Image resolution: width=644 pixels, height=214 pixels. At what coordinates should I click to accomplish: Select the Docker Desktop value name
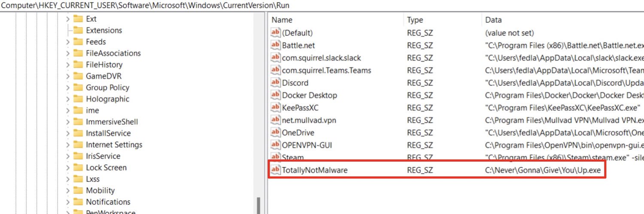point(309,95)
